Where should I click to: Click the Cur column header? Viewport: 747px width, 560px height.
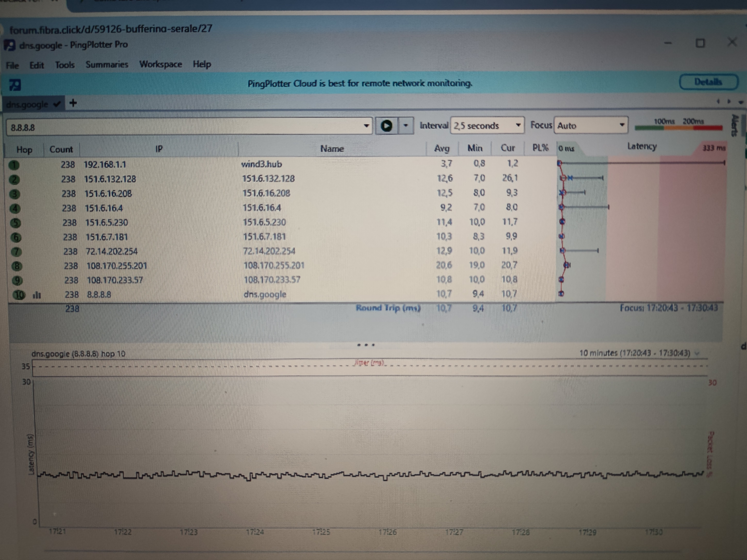point(508,148)
